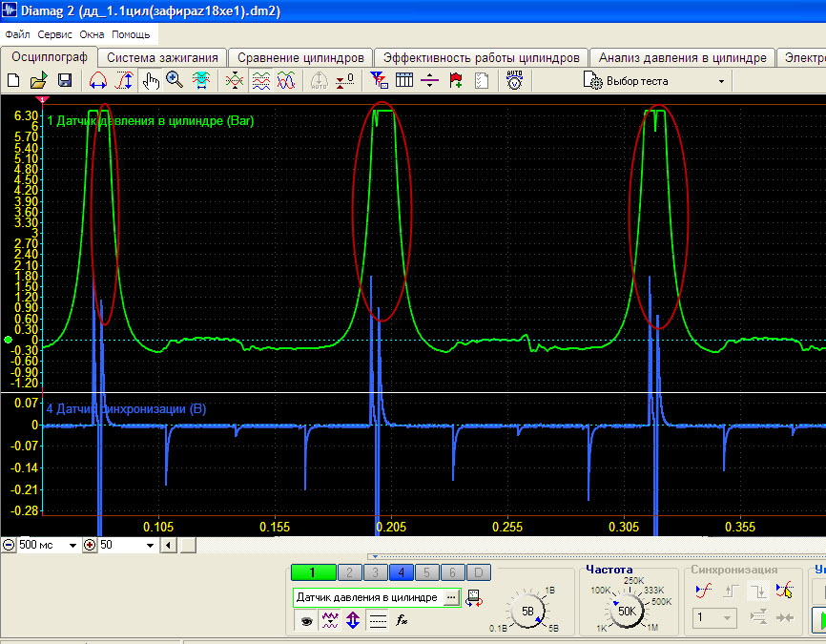Toggle the signal filter waves icon
This screenshot has height=644, width=826.
point(330,621)
